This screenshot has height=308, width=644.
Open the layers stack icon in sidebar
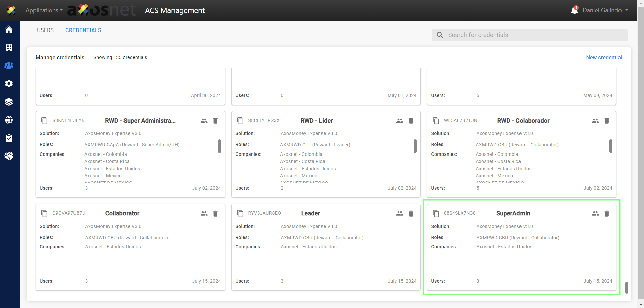pyautogui.click(x=9, y=102)
